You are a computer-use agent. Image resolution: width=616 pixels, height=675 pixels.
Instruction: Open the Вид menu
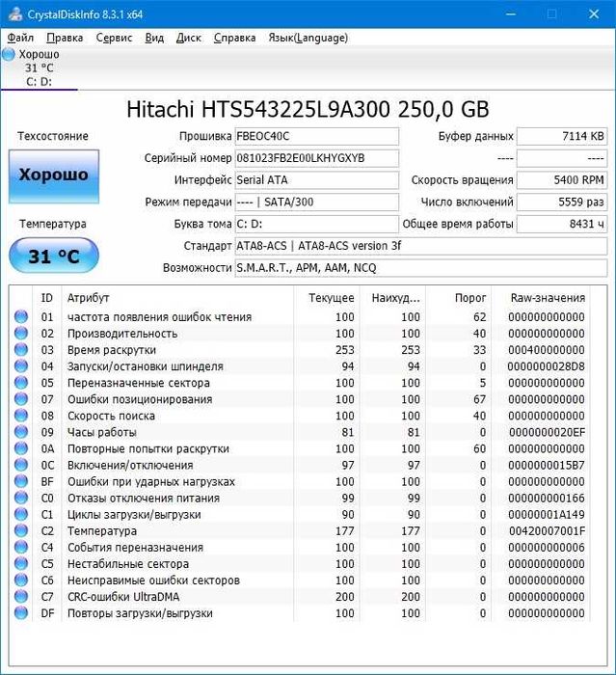click(x=154, y=38)
